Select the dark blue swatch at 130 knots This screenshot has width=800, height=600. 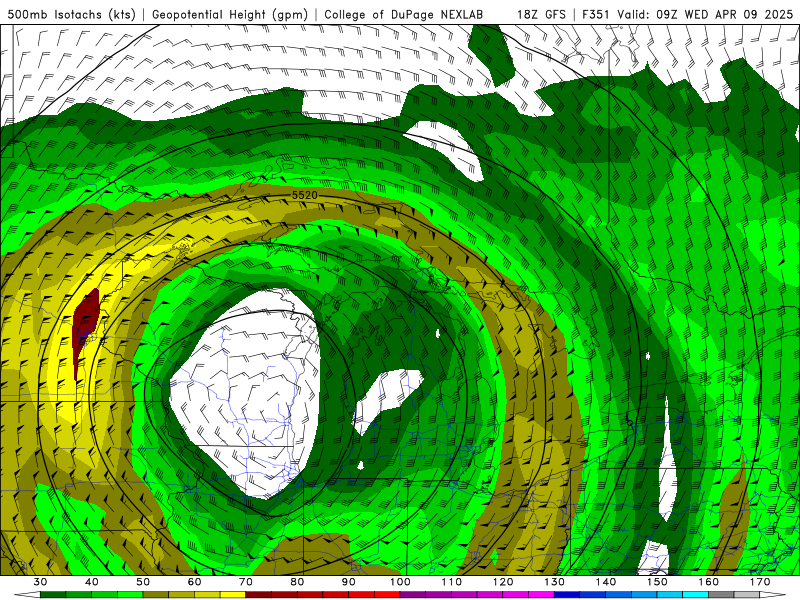tap(567, 595)
